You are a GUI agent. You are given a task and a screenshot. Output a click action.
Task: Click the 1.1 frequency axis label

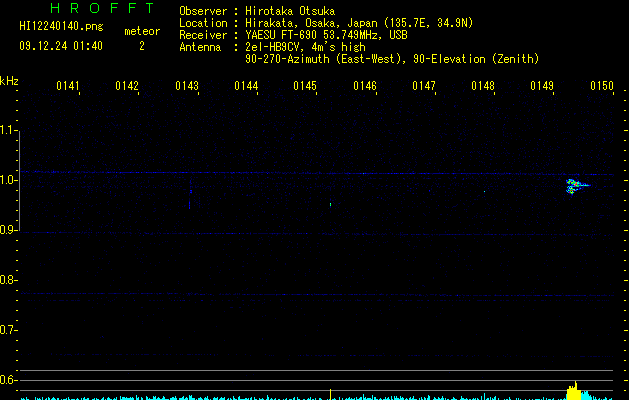(x=8, y=130)
